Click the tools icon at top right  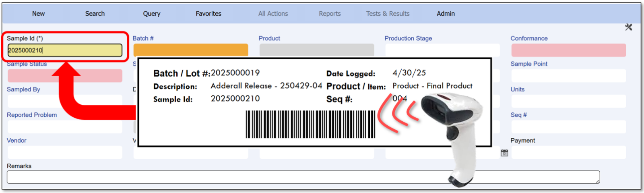click(628, 27)
